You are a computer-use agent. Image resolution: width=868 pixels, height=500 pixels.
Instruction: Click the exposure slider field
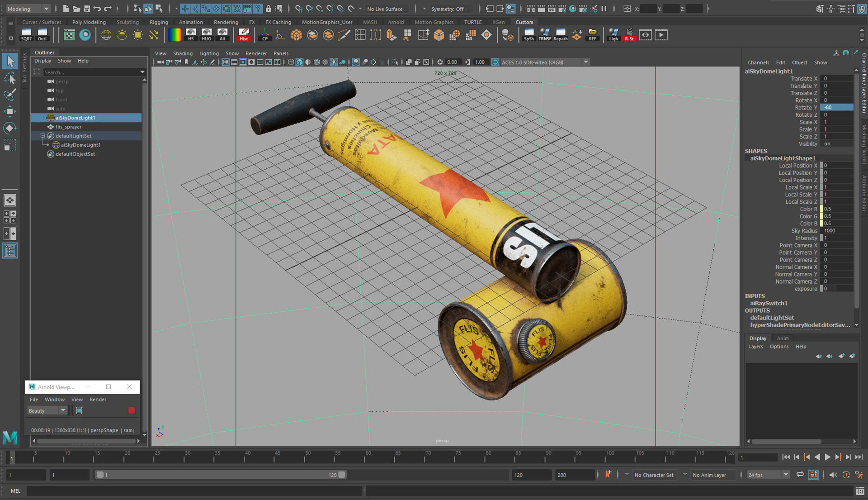click(838, 289)
